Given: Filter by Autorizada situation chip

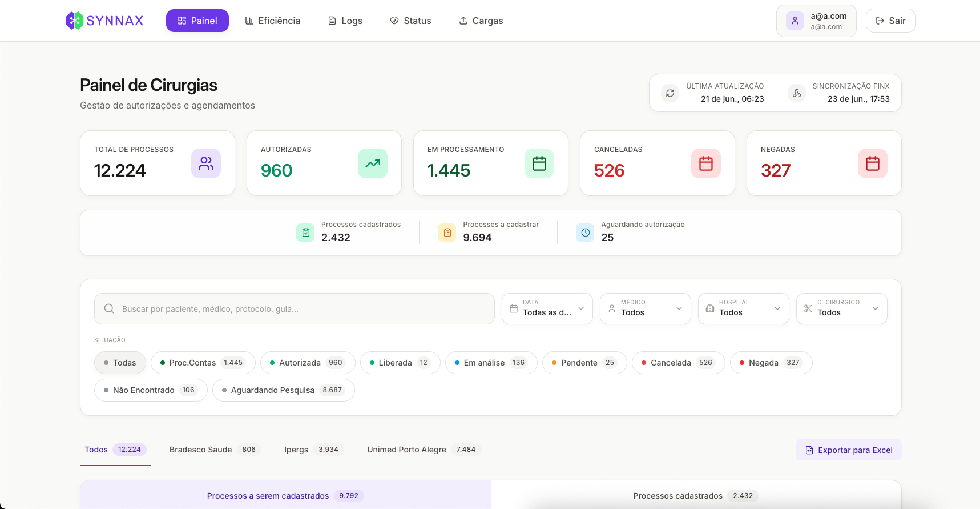Looking at the screenshot, I should 308,363.
